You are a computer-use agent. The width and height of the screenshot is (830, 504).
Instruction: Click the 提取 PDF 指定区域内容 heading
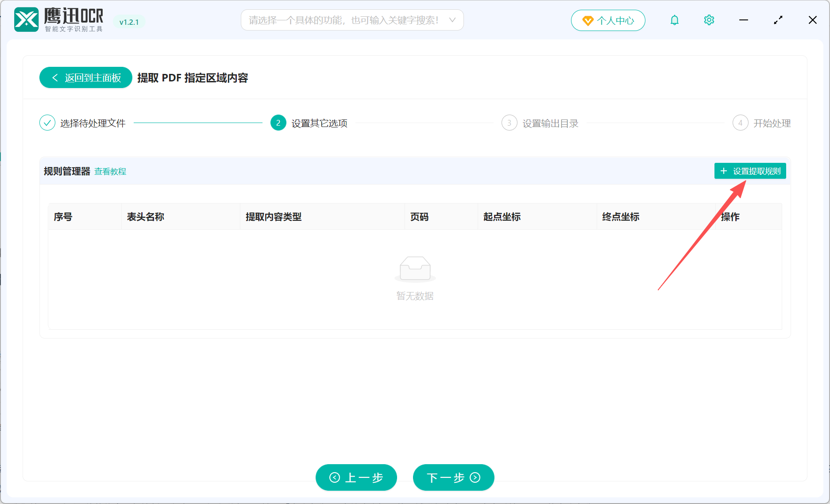point(193,78)
